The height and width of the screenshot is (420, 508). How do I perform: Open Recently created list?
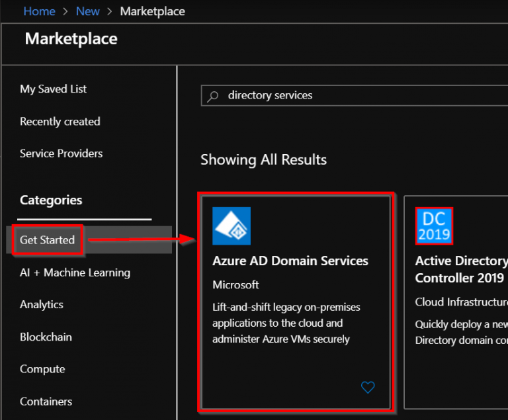tap(60, 122)
